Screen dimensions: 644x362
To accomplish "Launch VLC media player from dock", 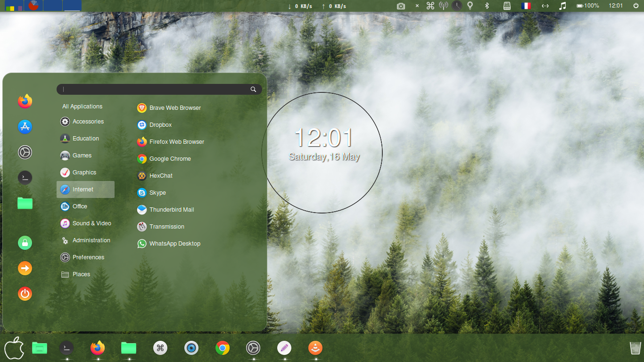I will (x=315, y=348).
